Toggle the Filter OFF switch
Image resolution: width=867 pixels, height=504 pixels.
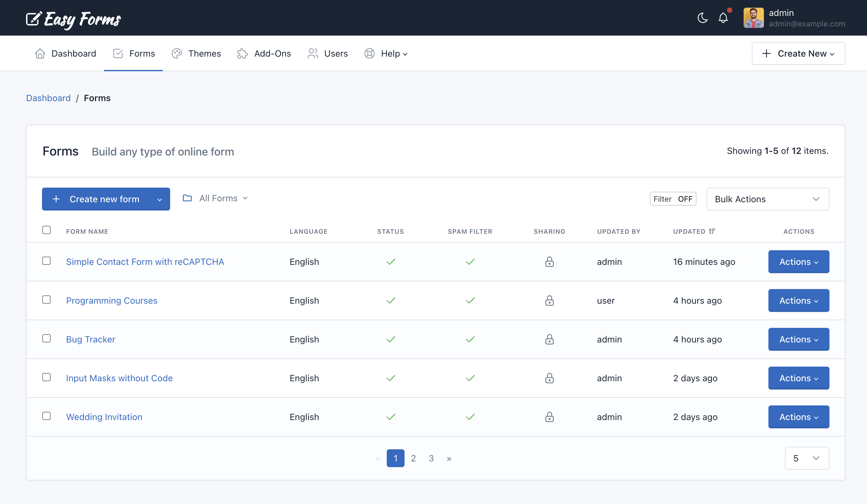pyautogui.click(x=673, y=198)
